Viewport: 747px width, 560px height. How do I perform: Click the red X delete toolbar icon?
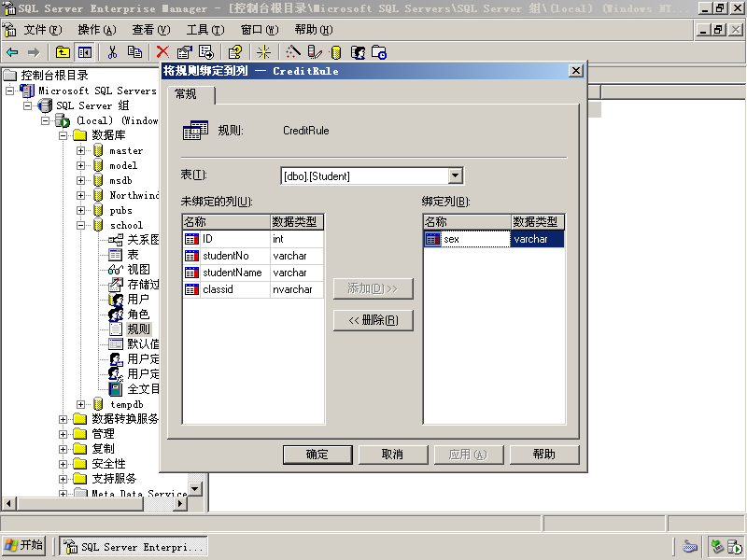click(x=162, y=52)
